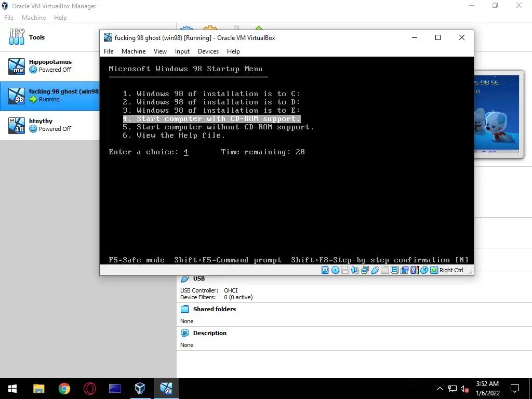Click startup option 1 installation to C:

211,94
